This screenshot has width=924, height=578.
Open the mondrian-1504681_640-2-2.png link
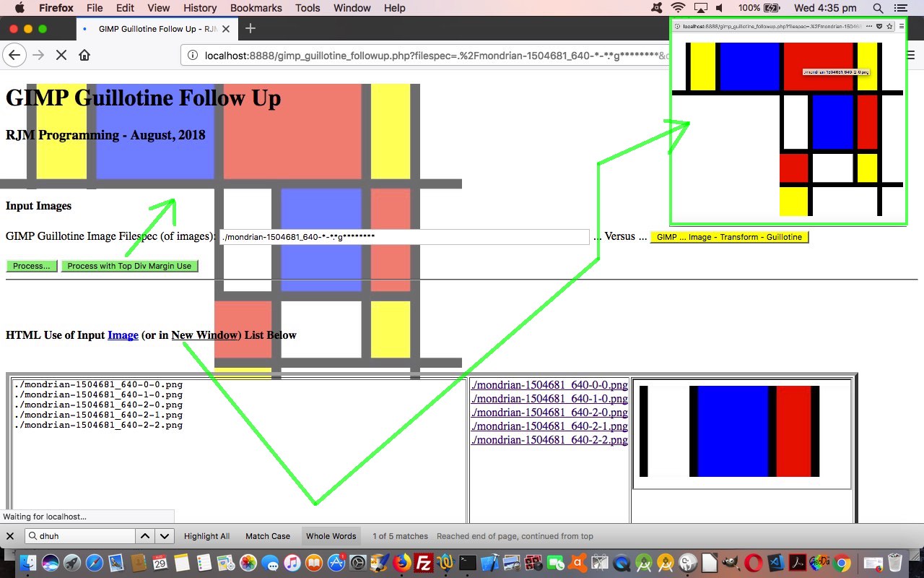[x=549, y=440]
